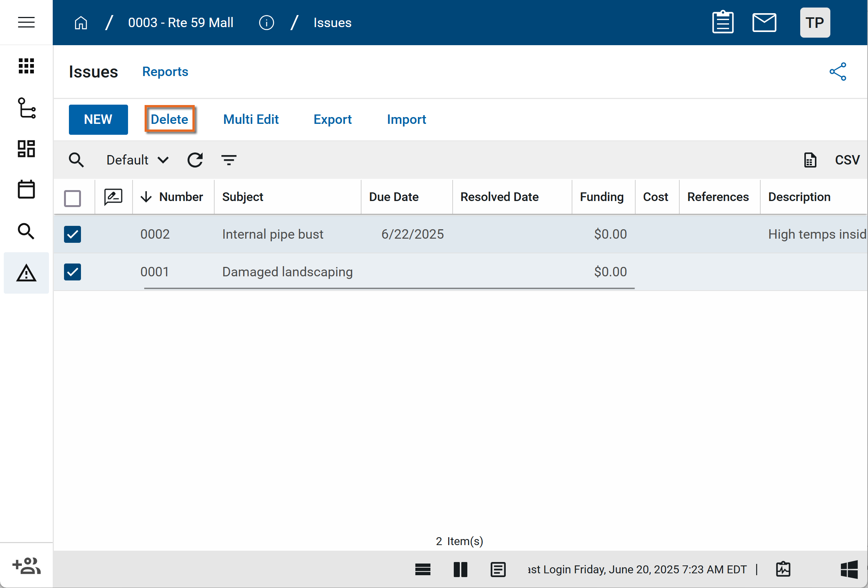Viewport: 868px width, 588px height.
Task: Go to 0003 - Rte 59 Mall breadcrumb
Action: pyautogui.click(x=180, y=23)
